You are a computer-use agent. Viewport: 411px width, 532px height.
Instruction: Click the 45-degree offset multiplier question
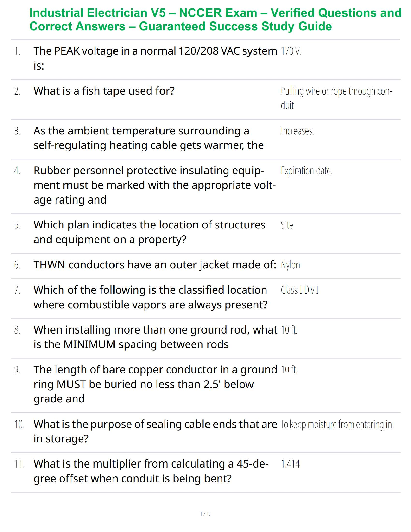[x=151, y=471]
